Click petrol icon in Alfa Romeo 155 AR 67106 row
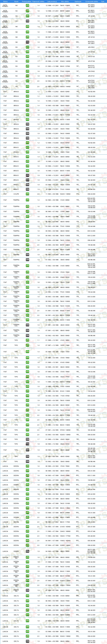The height and width of the screenshot is (644, 107). coord(28,61)
